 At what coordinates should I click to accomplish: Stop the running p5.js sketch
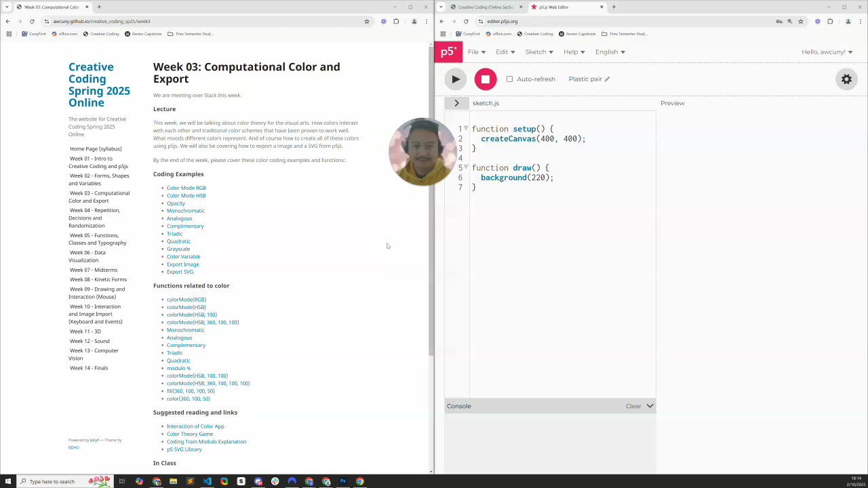(x=486, y=79)
